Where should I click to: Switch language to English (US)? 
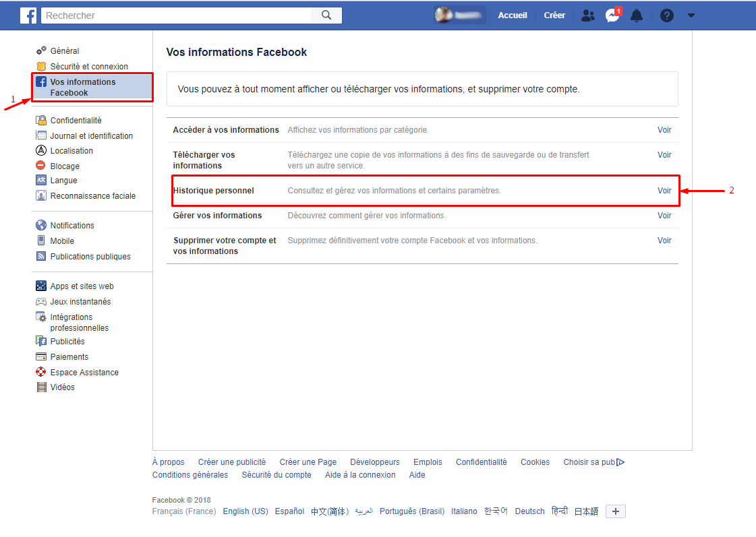(x=245, y=511)
